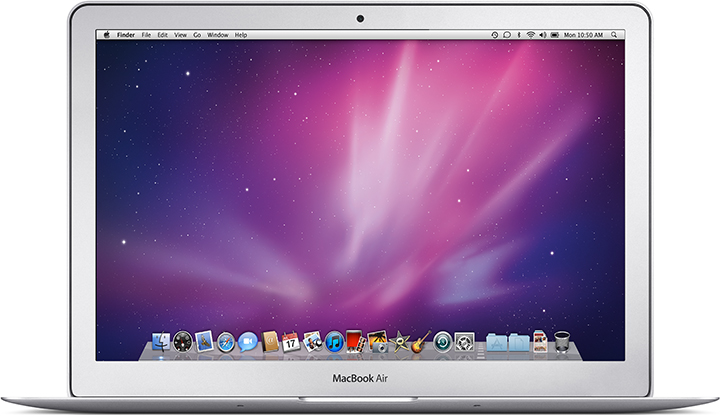The image size is (720, 418).
Task: Open Time Machine from the Dock
Action: 443,341
